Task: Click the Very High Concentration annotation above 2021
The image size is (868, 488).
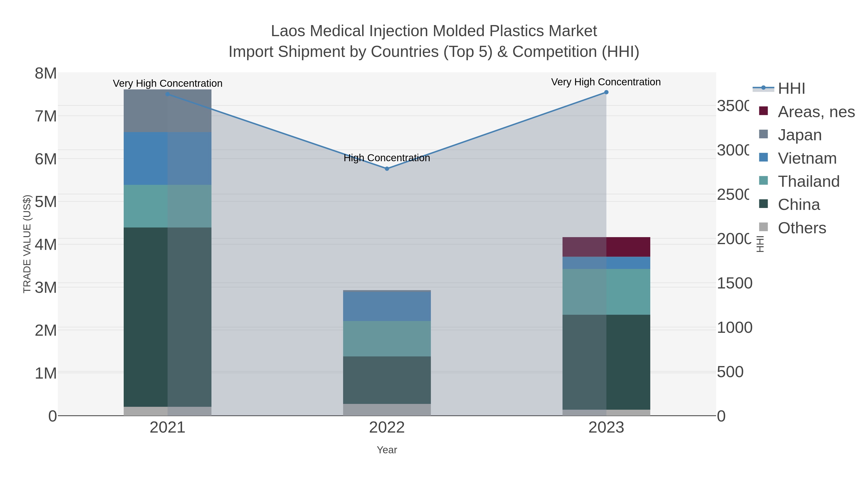Action: pos(168,84)
